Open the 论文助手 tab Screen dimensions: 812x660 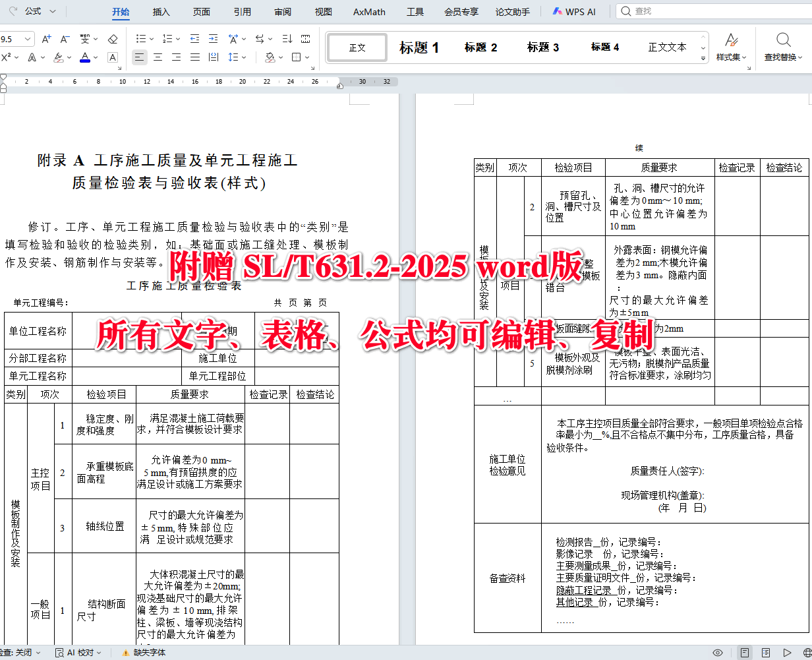pyautogui.click(x=513, y=12)
